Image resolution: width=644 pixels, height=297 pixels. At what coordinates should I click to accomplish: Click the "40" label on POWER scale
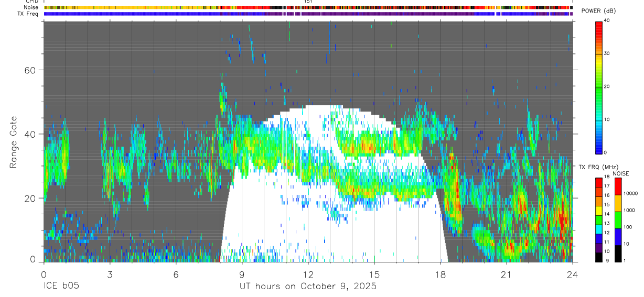tap(607, 21)
